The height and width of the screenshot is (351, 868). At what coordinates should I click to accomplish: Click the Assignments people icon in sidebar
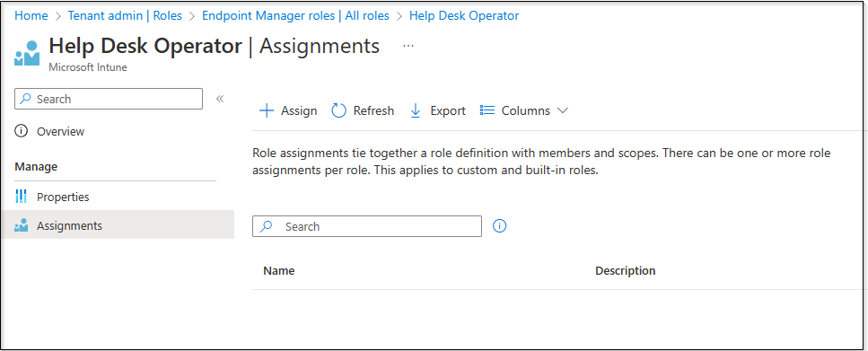(x=21, y=225)
